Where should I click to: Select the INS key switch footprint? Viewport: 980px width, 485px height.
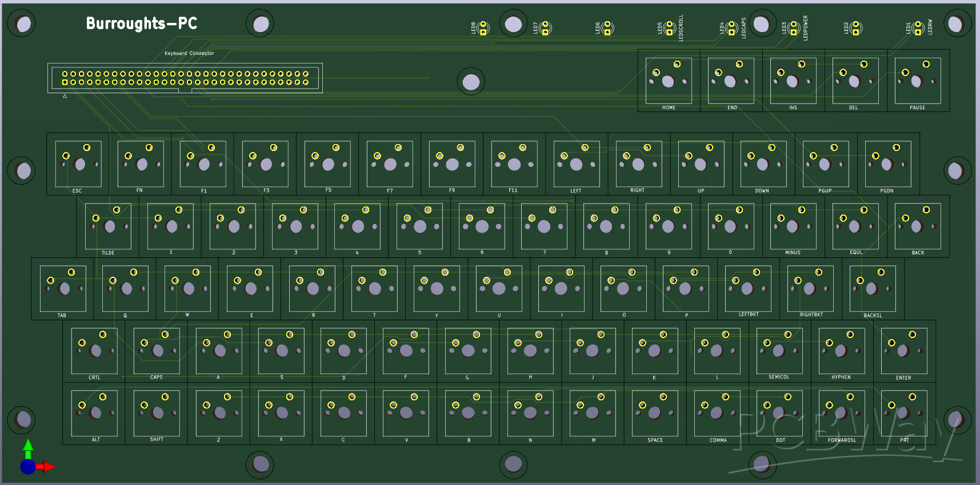pos(793,81)
